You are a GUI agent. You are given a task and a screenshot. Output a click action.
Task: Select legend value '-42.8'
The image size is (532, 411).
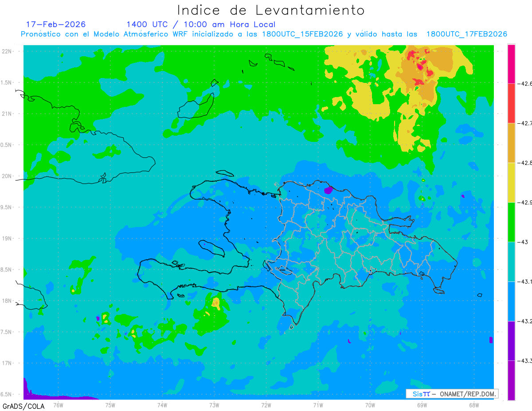pos(524,163)
